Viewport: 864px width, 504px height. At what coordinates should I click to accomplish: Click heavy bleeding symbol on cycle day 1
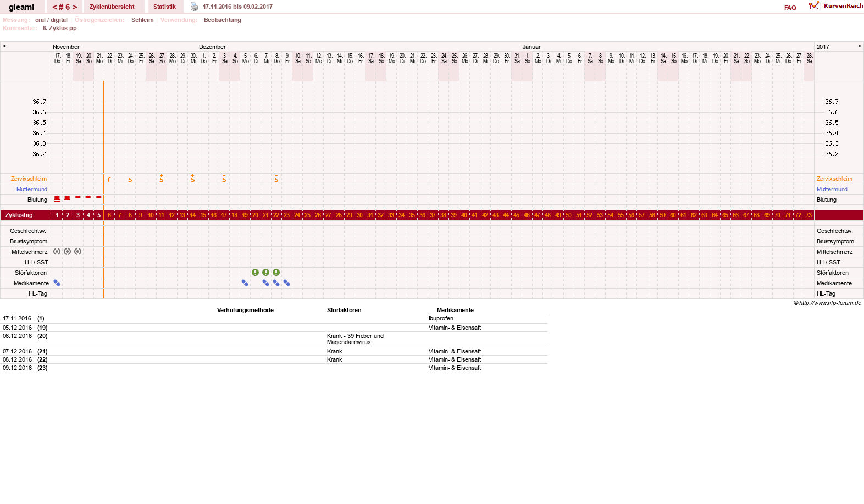[x=57, y=199]
